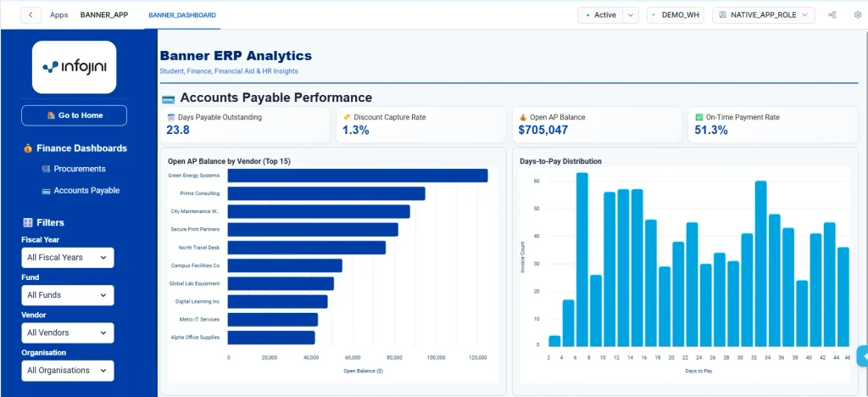Image resolution: width=868 pixels, height=397 pixels.
Task: Click the back arrow button
Action: click(31, 15)
